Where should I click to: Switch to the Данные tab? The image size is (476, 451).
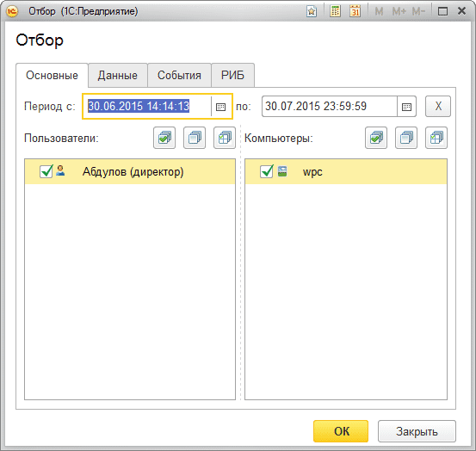point(117,75)
